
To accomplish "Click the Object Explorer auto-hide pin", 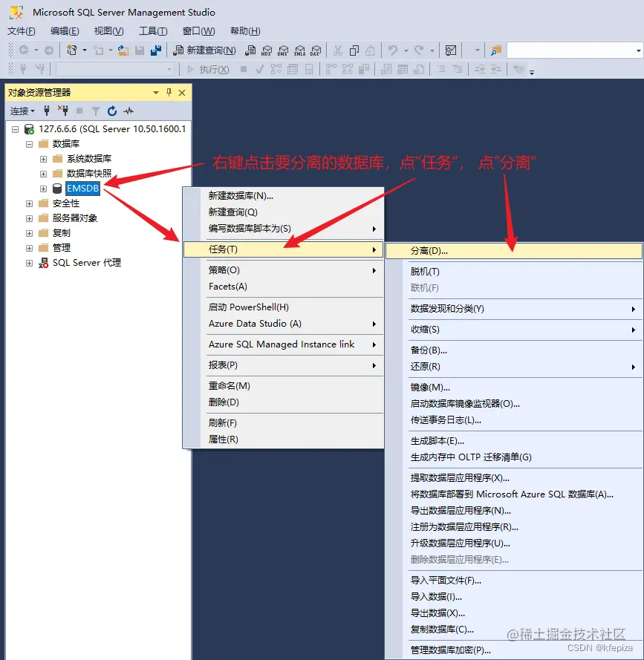I will 170,92.
